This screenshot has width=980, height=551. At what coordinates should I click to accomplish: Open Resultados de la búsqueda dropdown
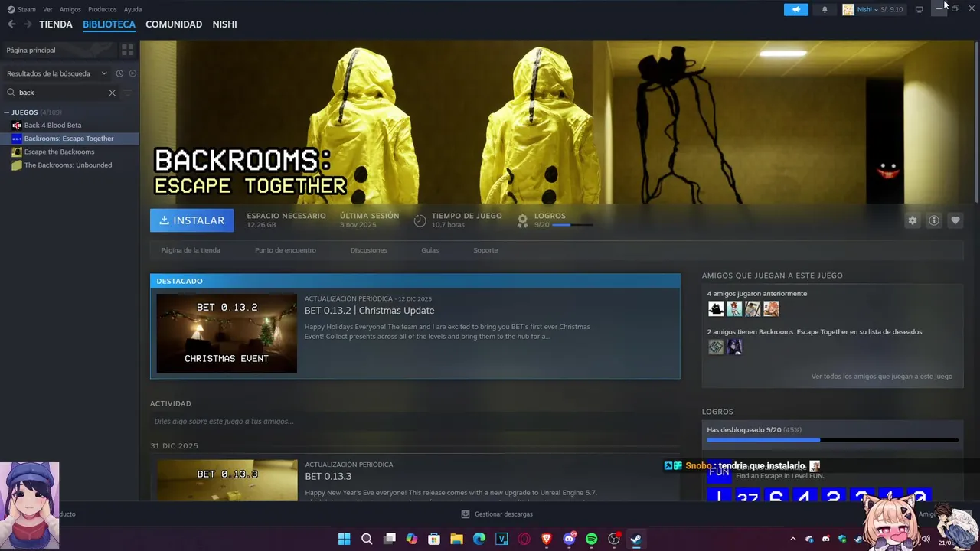[57, 73]
